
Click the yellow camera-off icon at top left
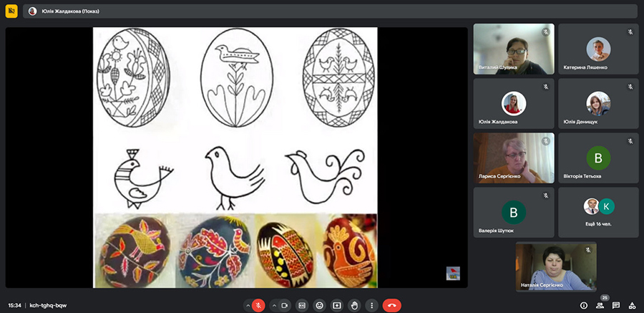[x=11, y=11]
